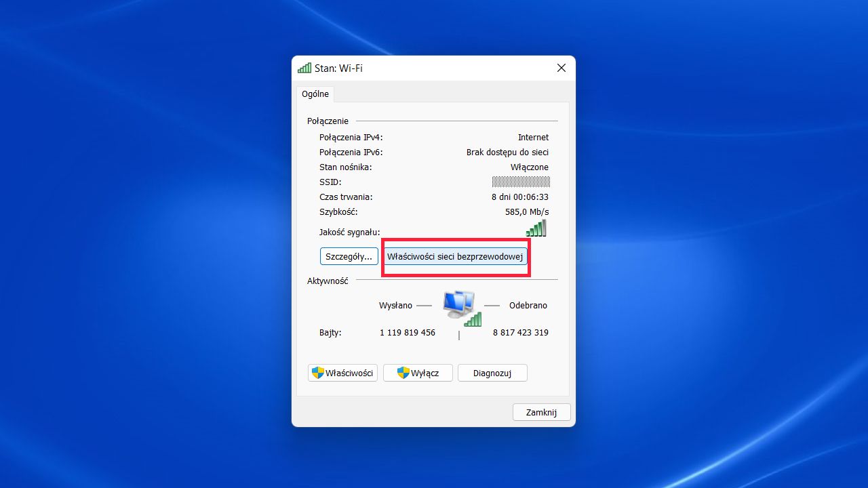Click the sent bytes value 1 119 819 456
Viewport: 868px width, 488px height.
click(x=407, y=332)
